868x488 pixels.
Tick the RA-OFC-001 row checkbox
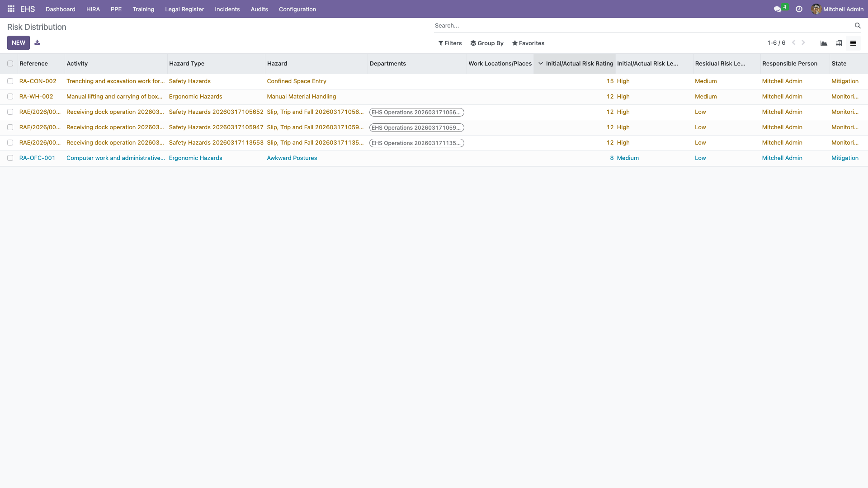tap(10, 158)
